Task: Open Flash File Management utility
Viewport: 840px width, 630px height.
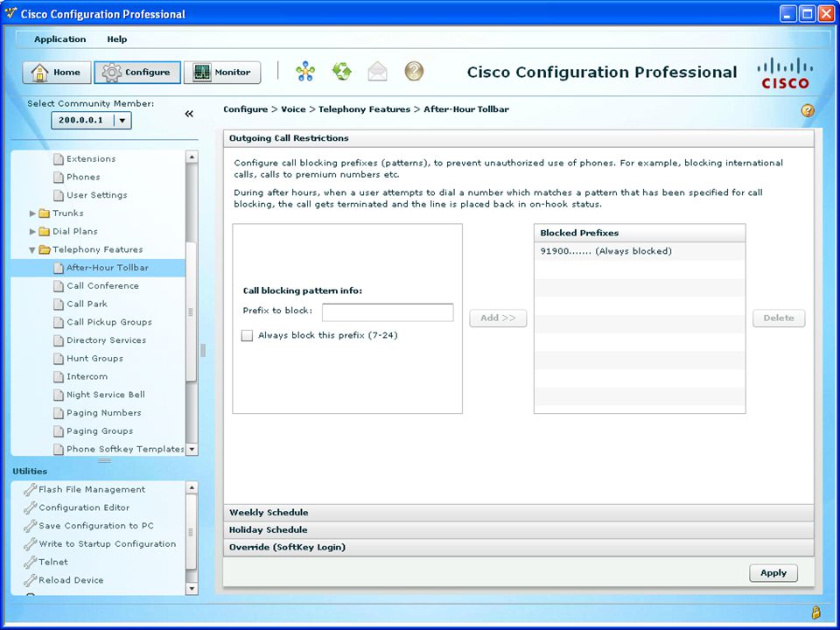Action: 91,490
